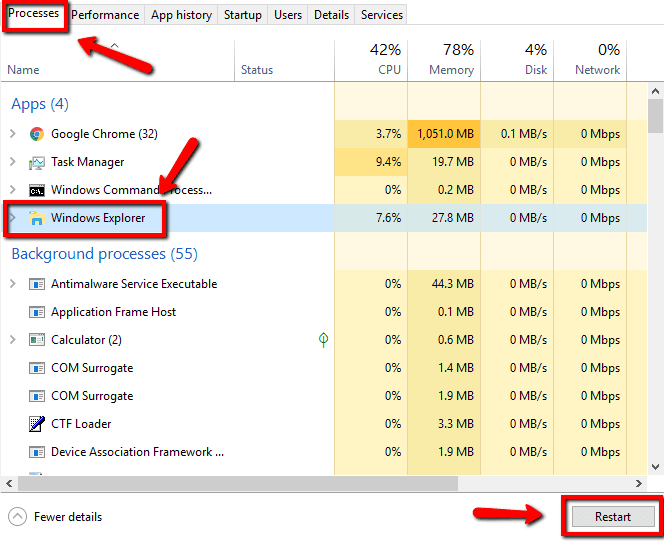Click the Application Frame Host icon
Viewport: 664px width, 541px height.
(x=37, y=312)
